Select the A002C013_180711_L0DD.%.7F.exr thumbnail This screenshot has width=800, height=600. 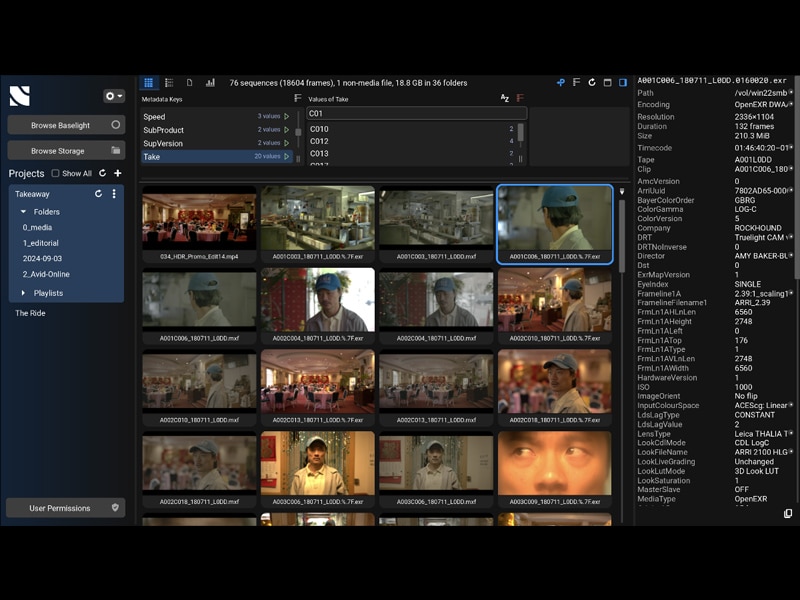click(x=318, y=387)
